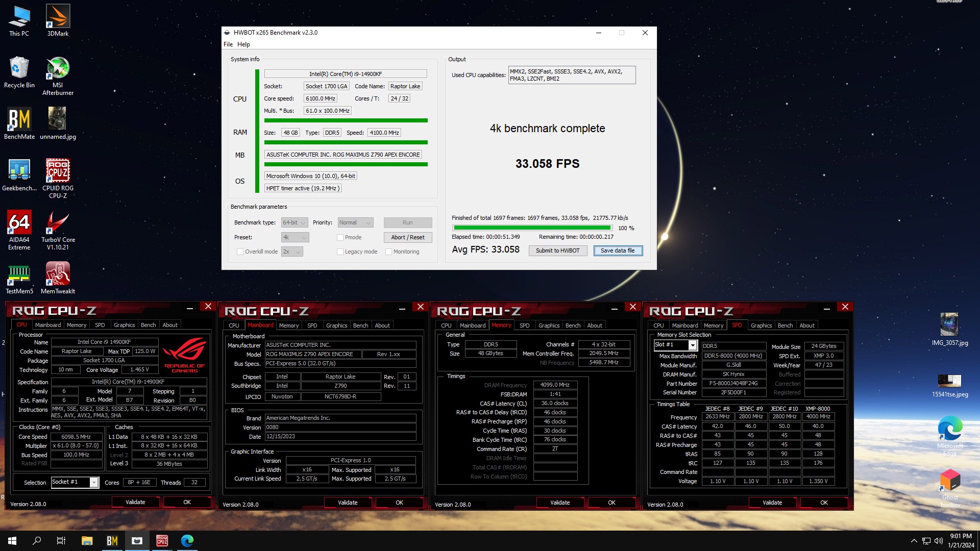Minimize the Mainboard CPU-Z window
The height and width of the screenshot is (551, 980).
pyautogui.click(x=402, y=308)
